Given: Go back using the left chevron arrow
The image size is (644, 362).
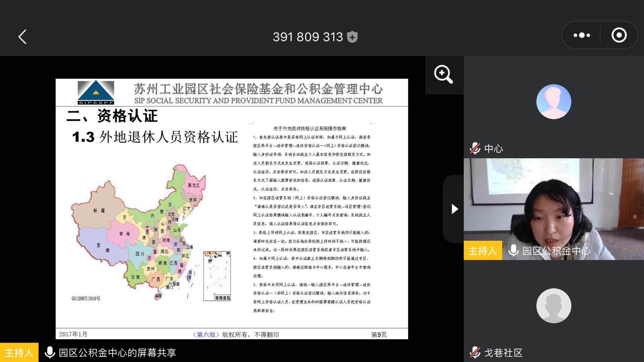Looking at the screenshot, I should (x=22, y=37).
